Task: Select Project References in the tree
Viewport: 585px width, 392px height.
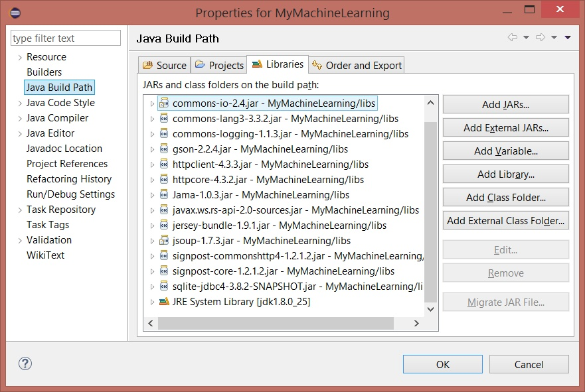Action: [x=67, y=164]
